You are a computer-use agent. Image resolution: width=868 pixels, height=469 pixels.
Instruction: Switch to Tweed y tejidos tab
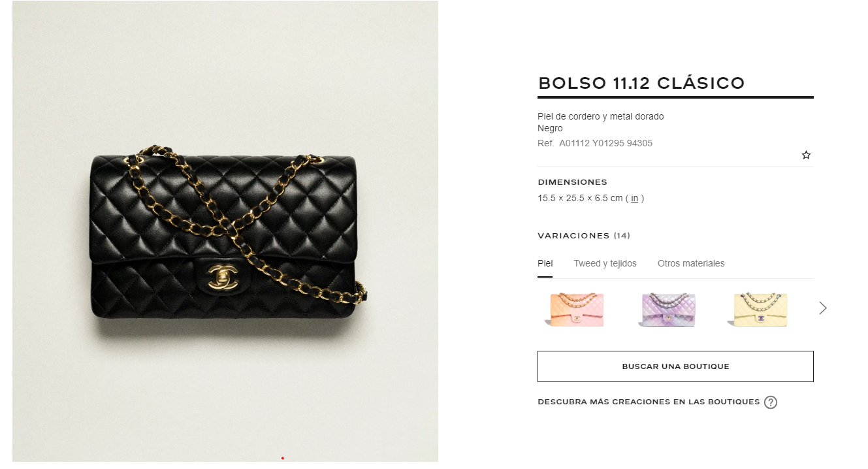pos(605,263)
